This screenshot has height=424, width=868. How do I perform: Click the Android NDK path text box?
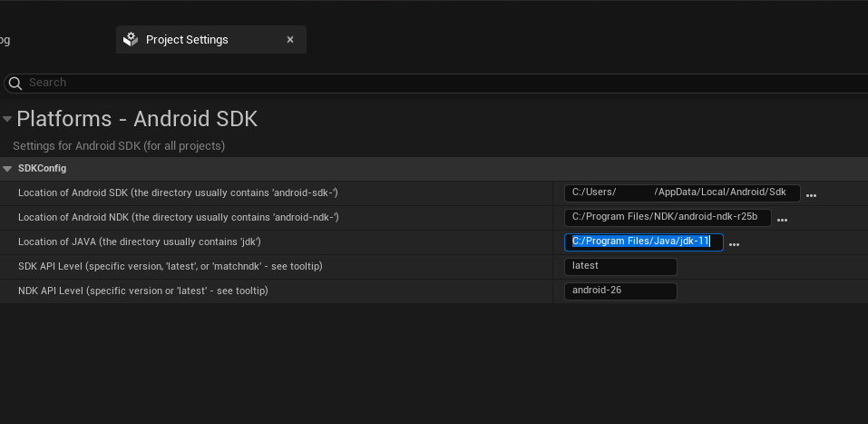pos(668,217)
